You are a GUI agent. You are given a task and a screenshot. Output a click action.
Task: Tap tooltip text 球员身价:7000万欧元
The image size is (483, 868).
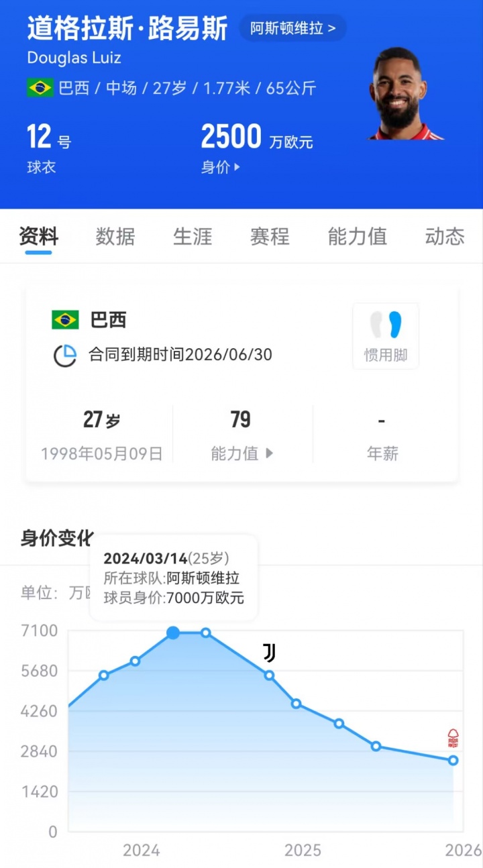coord(174,598)
